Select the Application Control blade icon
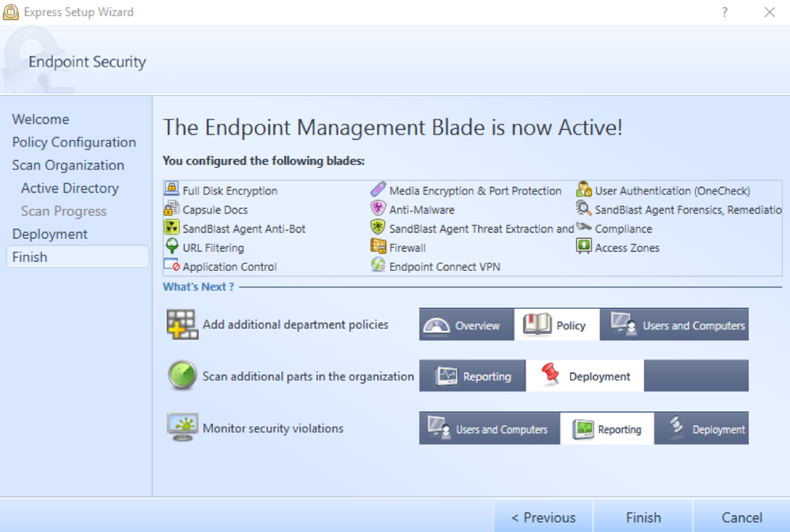790x532 pixels. (171, 265)
